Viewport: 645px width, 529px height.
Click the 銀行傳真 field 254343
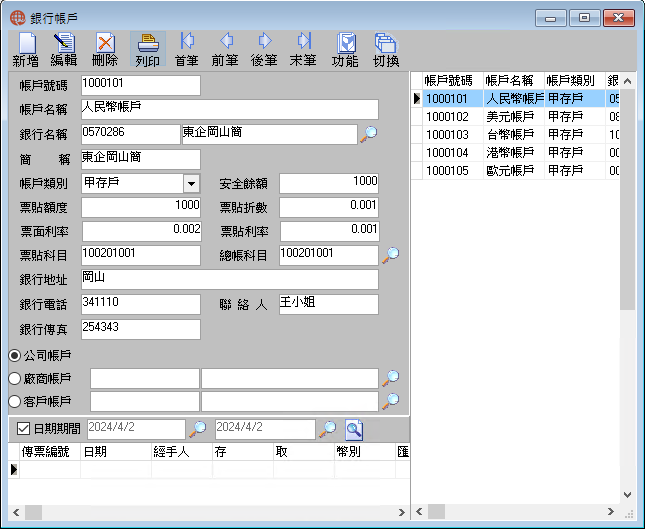point(141,329)
